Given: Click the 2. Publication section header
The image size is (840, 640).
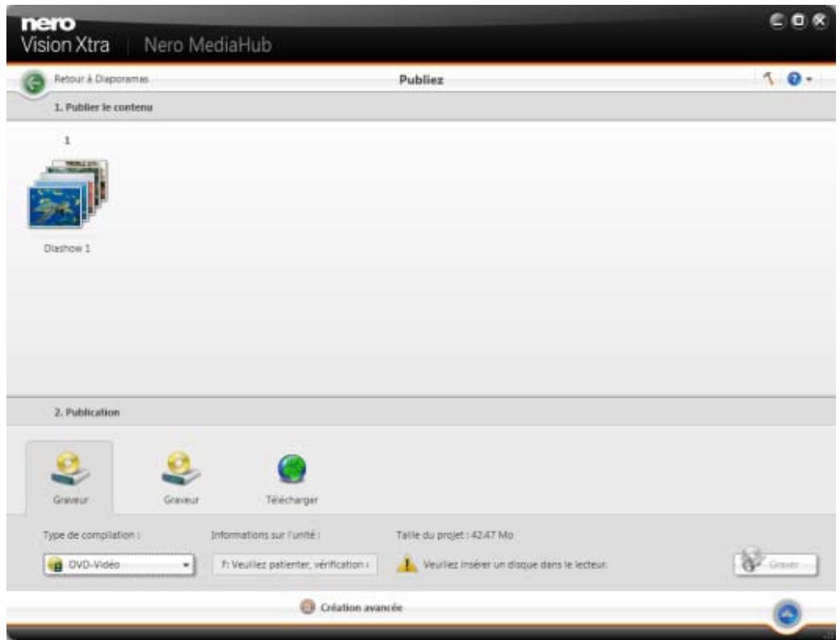Looking at the screenshot, I should point(87,412).
